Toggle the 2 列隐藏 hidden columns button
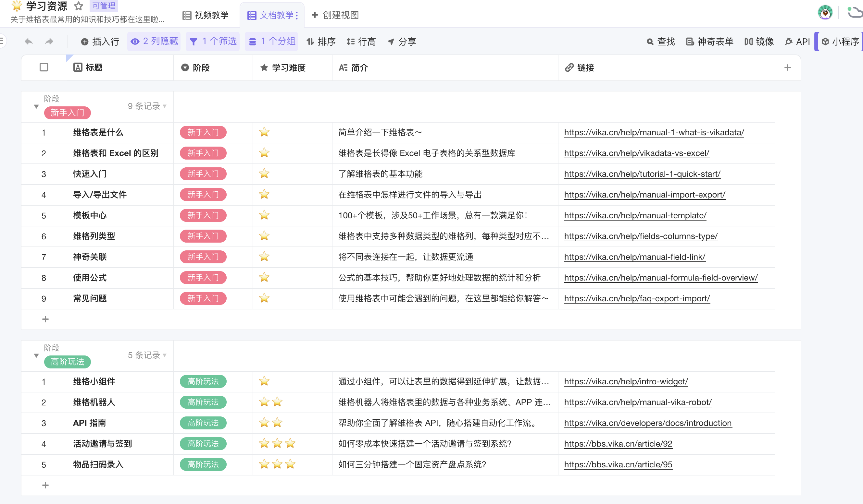The height and width of the screenshot is (504, 863). click(154, 42)
